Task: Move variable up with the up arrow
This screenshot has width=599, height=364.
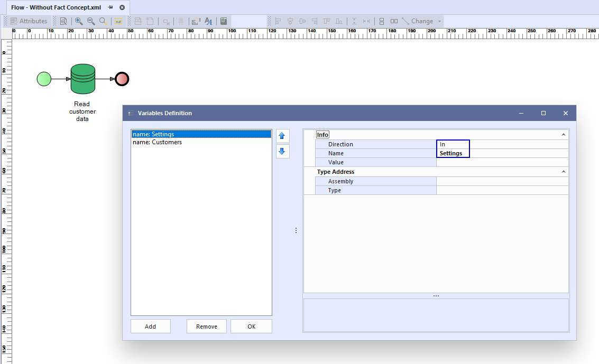Action: click(x=282, y=136)
